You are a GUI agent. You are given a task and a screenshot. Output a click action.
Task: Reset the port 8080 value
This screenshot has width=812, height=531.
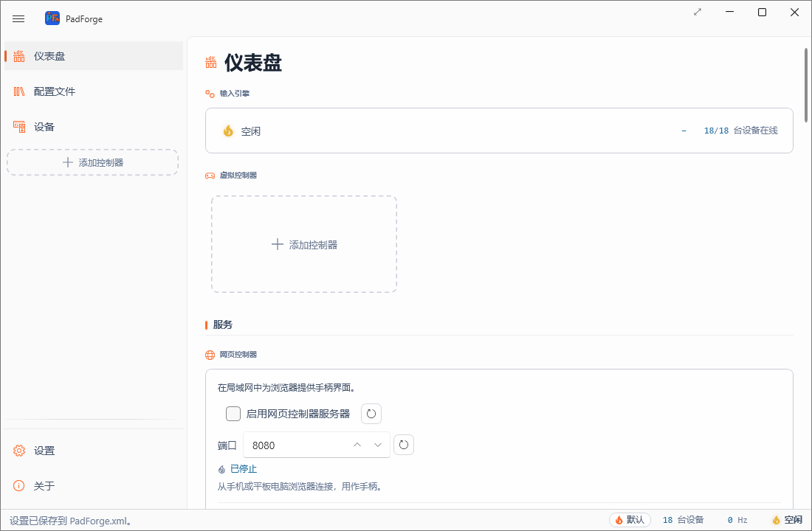(404, 445)
